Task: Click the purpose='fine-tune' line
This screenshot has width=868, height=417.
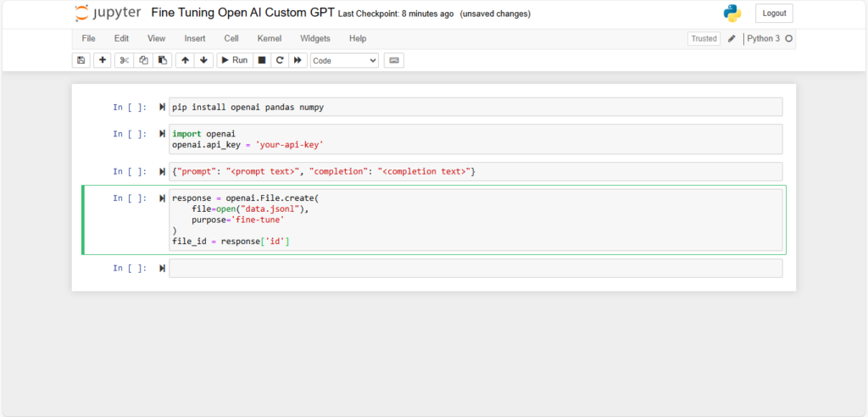Action: (x=238, y=220)
